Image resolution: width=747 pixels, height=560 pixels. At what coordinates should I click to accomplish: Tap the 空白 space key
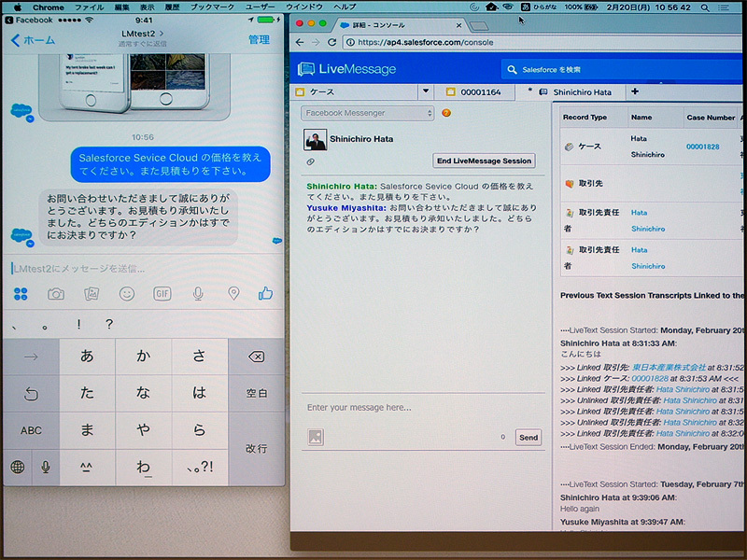[256, 393]
